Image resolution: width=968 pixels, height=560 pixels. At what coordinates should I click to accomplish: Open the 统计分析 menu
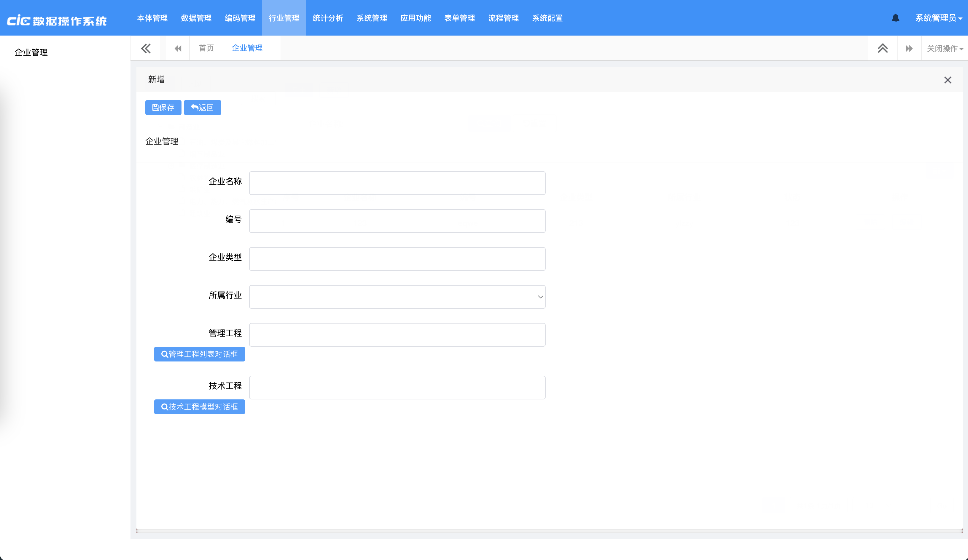328,18
